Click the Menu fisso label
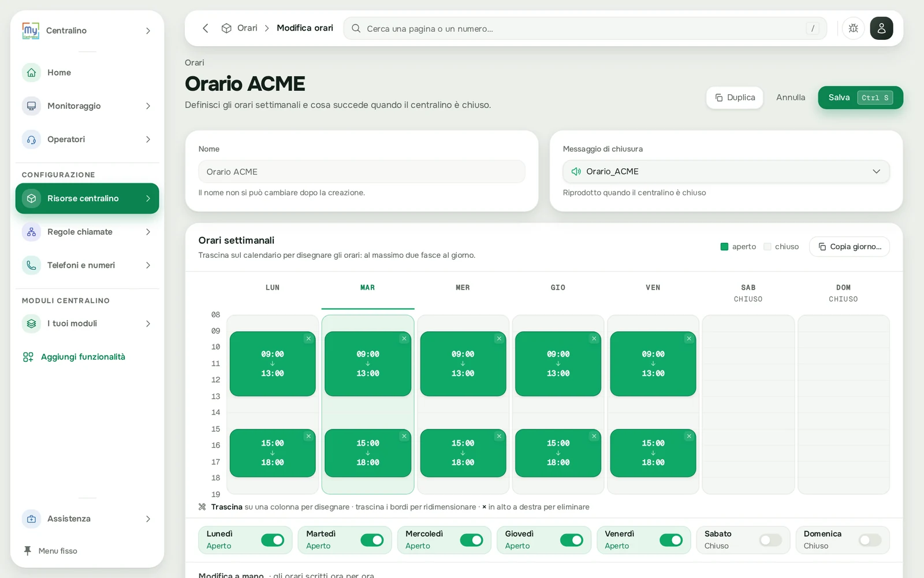Image resolution: width=924 pixels, height=578 pixels. (x=58, y=551)
